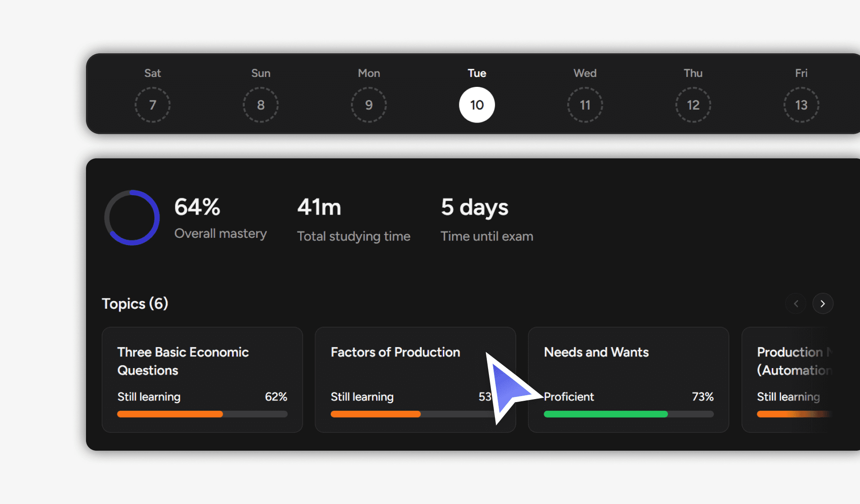Select Saturday the 7th day circle

pyautogui.click(x=153, y=105)
